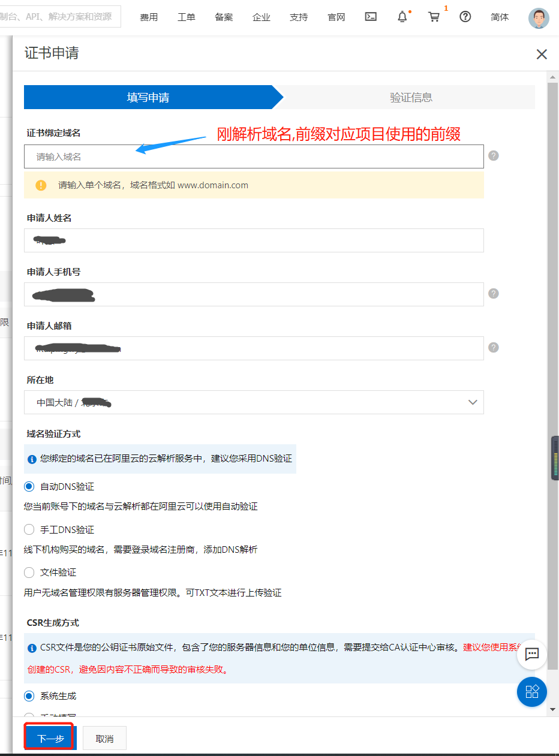Open the Cloud Shell terminal icon
This screenshot has height=756, width=559.
tap(371, 17)
